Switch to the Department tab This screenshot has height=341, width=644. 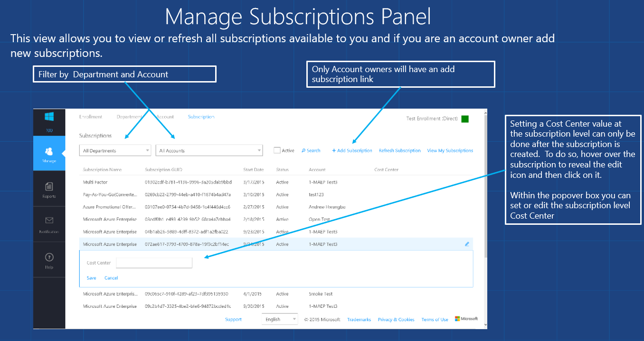tap(130, 117)
